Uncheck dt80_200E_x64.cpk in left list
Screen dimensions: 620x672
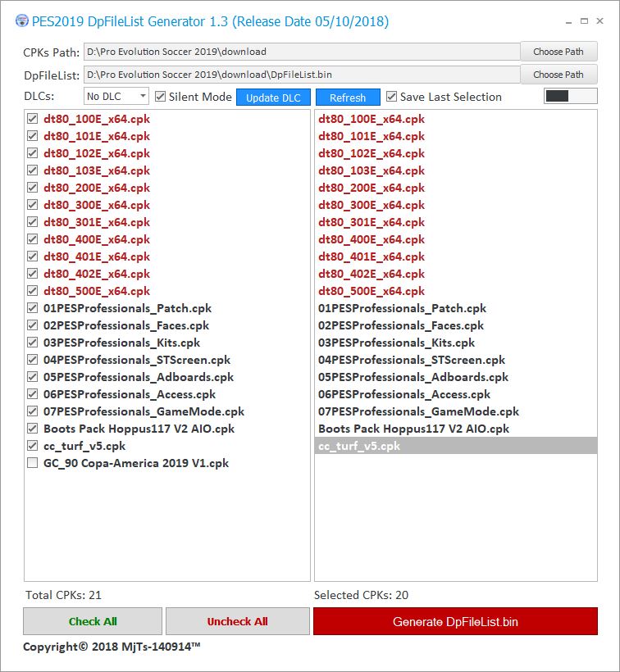[x=32, y=188]
